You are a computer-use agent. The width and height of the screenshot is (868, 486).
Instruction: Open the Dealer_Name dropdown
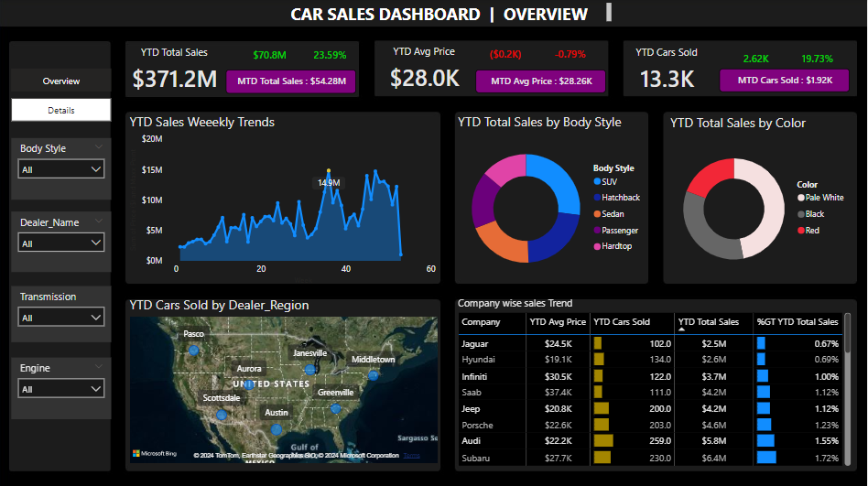[61, 243]
